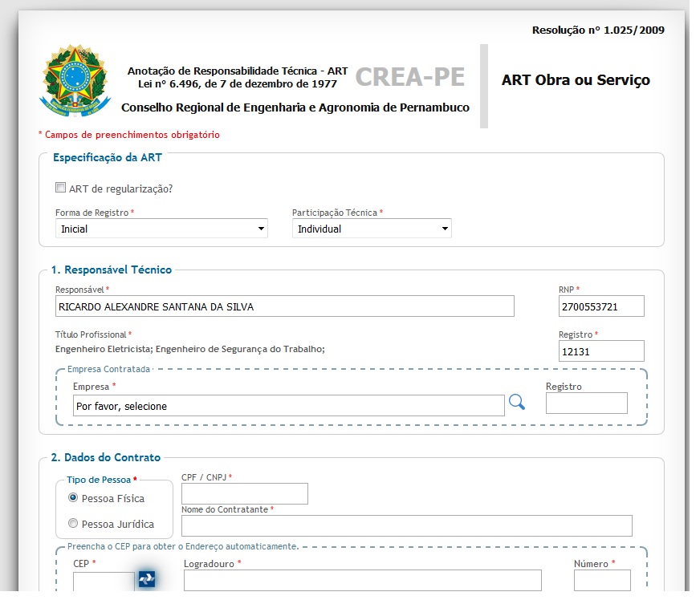The image size is (700, 604).
Task: Click the Responsável name field
Action: tap(284, 306)
